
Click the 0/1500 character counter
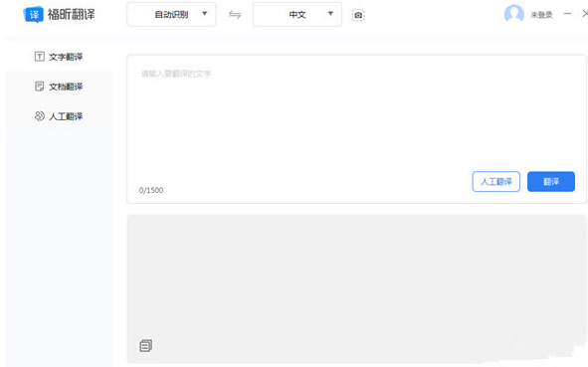coord(151,190)
